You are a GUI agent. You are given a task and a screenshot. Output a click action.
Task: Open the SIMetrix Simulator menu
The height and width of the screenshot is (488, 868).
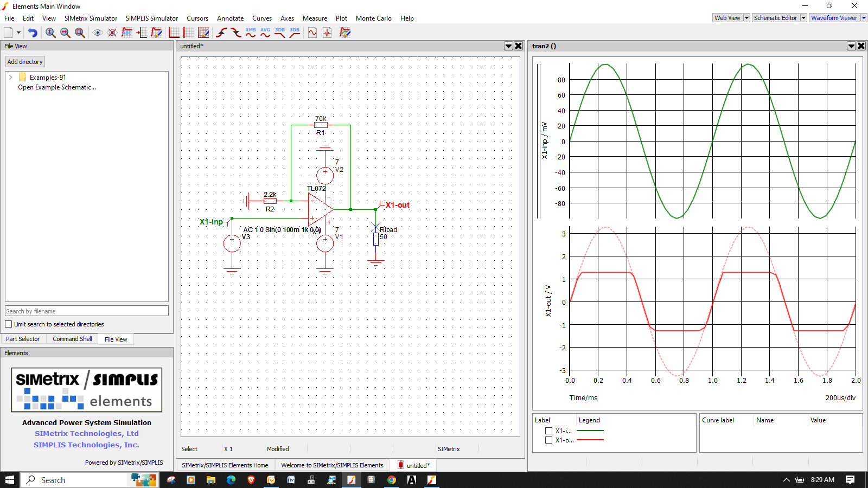(91, 18)
